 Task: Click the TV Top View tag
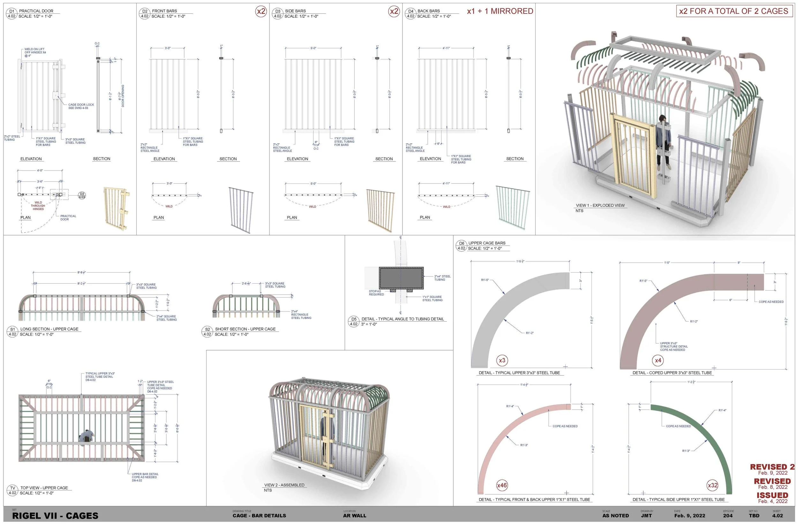[12, 490]
